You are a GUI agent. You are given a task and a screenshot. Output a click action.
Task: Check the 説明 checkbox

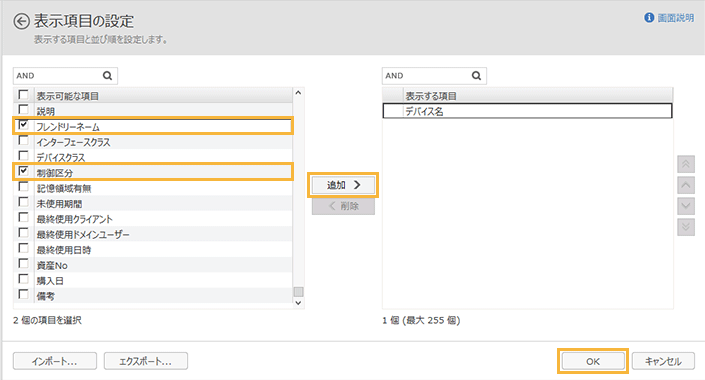(x=23, y=110)
